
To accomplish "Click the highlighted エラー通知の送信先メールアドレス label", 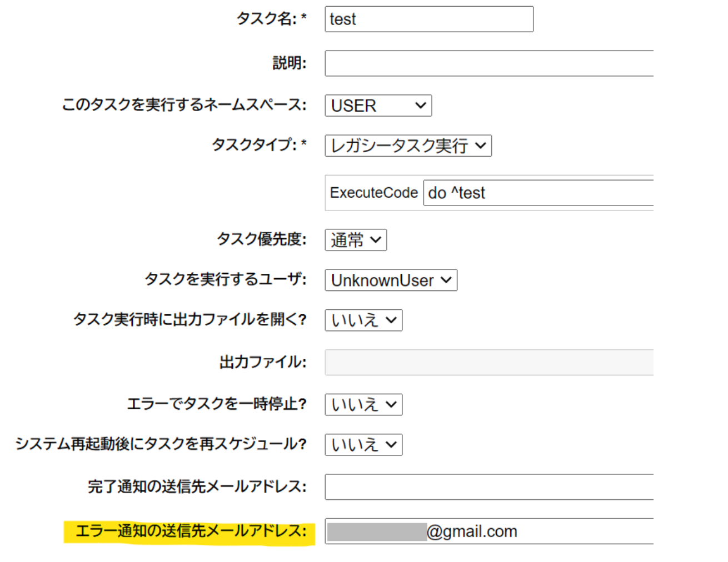I will [x=191, y=531].
